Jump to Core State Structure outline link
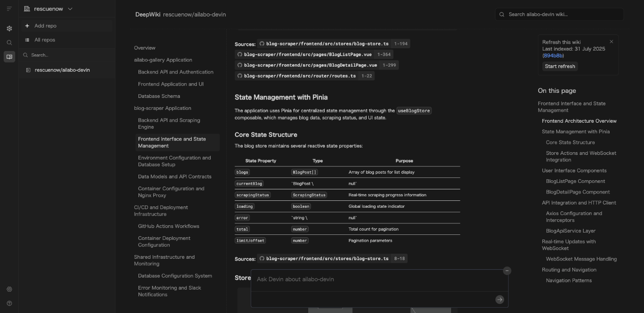The image size is (644, 313). (x=570, y=142)
